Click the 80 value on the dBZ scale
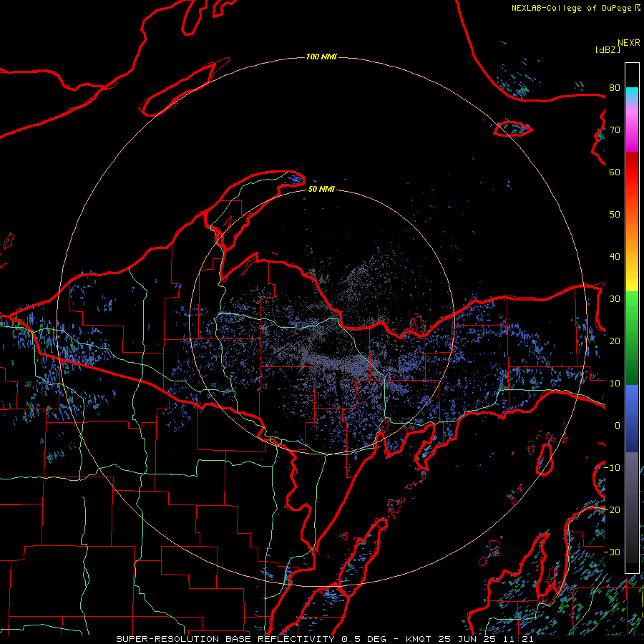Image resolution: width=644 pixels, height=644 pixels. click(615, 88)
